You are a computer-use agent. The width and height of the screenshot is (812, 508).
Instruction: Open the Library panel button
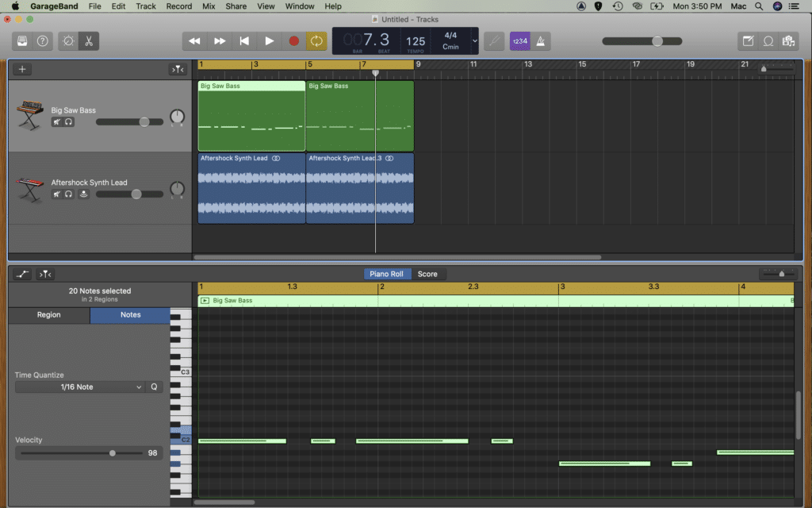[22, 41]
